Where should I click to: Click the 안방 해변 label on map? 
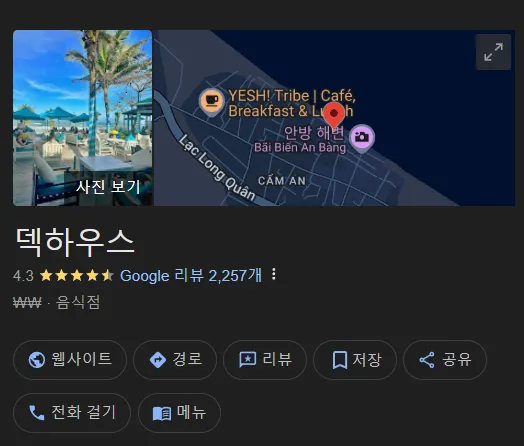pos(313,133)
